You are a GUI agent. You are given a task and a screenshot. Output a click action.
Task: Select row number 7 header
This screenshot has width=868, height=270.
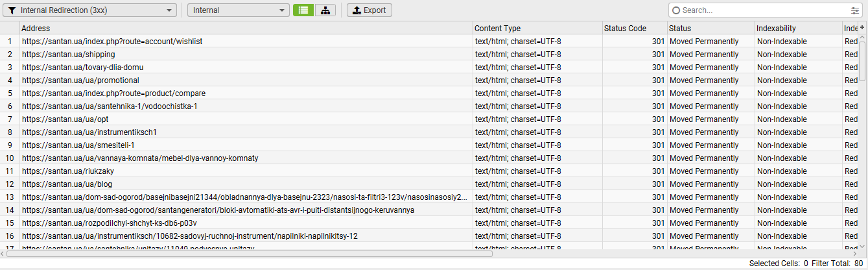coord(10,119)
